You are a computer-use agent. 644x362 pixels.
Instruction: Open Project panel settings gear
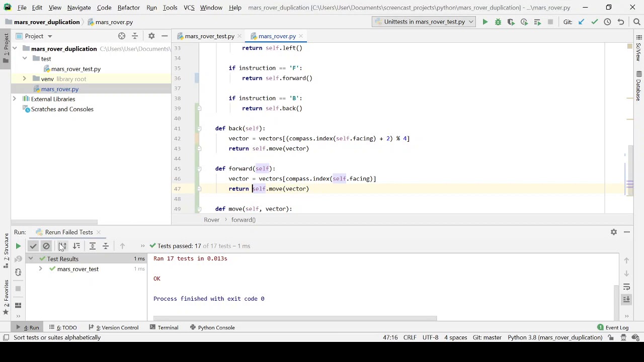tap(151, 36)
